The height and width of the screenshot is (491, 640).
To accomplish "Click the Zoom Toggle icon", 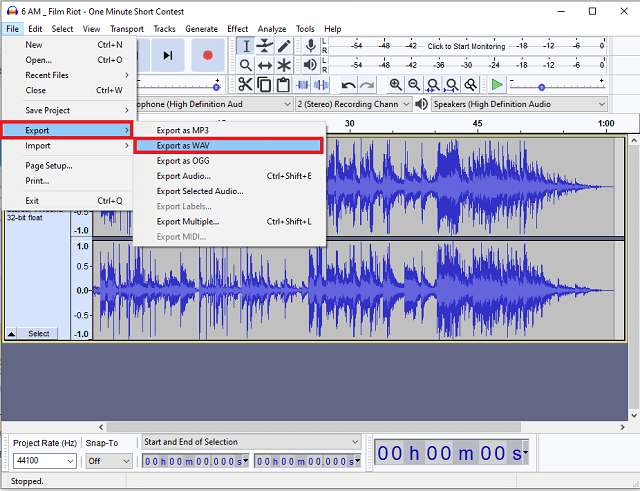I will pyautogui.click(x=470, y=84).
